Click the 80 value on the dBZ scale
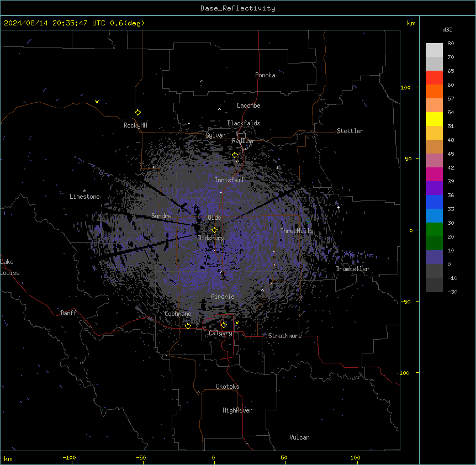The width and height of the screenshot is (476, 465). click(x=451, y=44)
